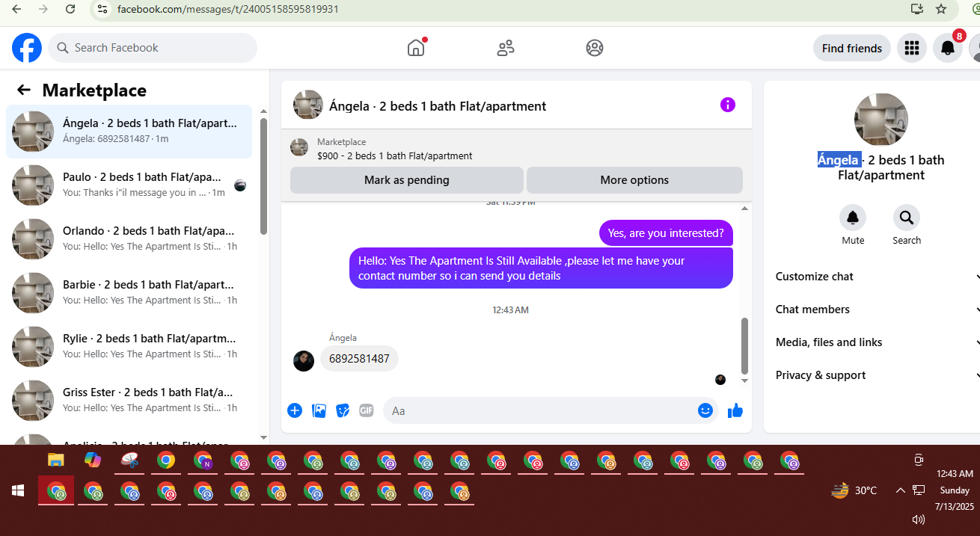This screenshot has height=536, width=980.
Task: Send a thumbs-up like
Action: (x=735, y=410)
